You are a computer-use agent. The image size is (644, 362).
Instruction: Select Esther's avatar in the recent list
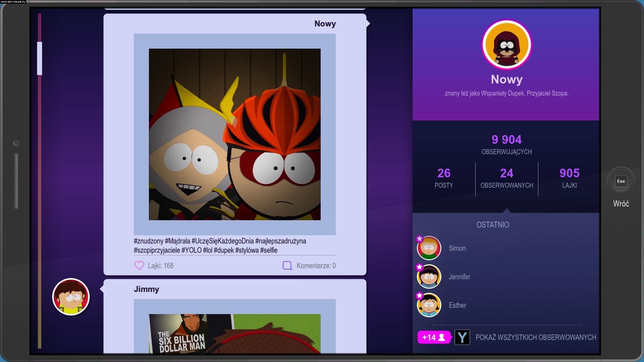pos(429,305)
